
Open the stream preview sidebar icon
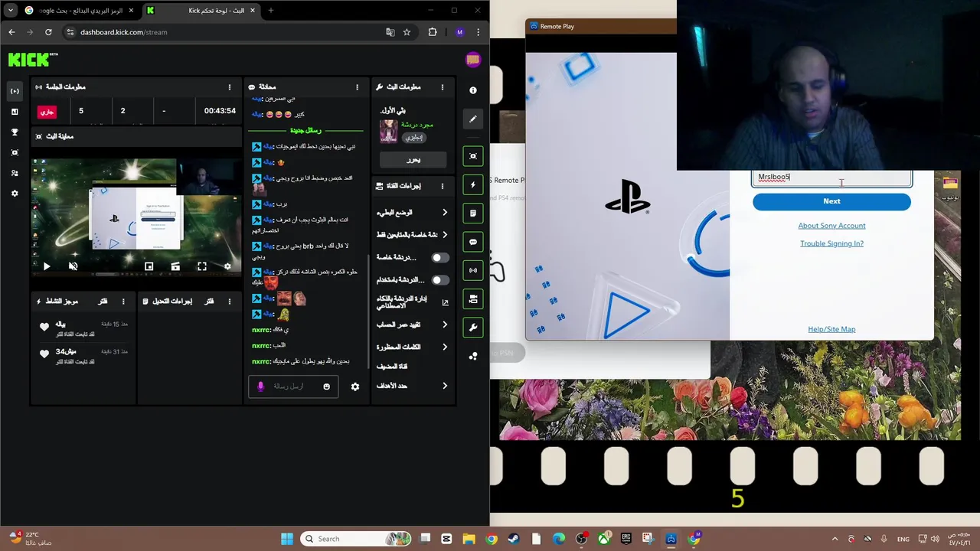tap(15, 152)
